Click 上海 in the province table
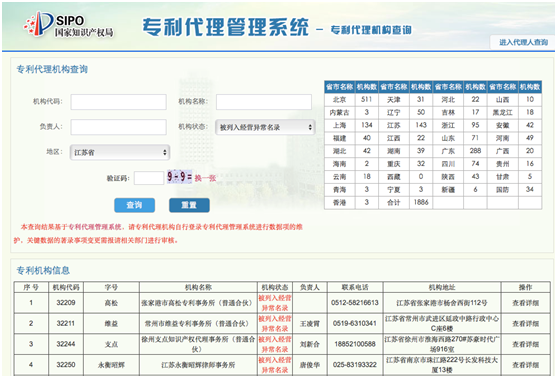The height and width of the screenshot is (378, 557). (x=339, y=125)
